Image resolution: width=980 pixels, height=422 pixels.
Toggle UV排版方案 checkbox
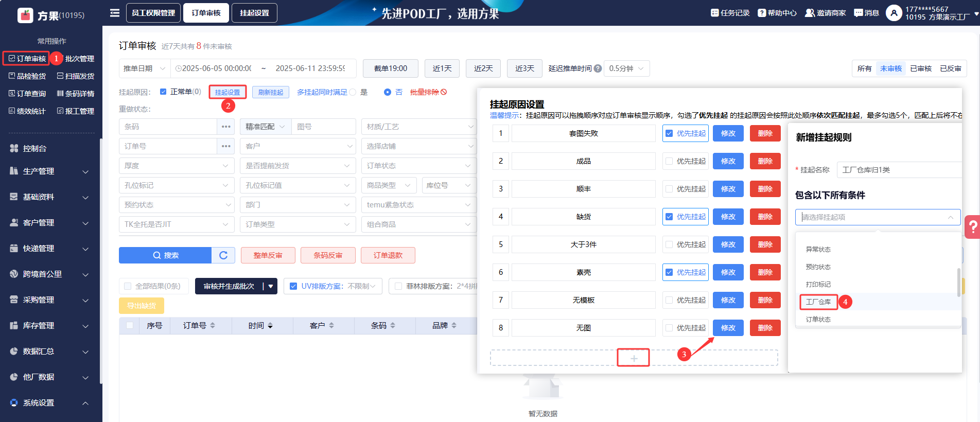coord(293,286)
